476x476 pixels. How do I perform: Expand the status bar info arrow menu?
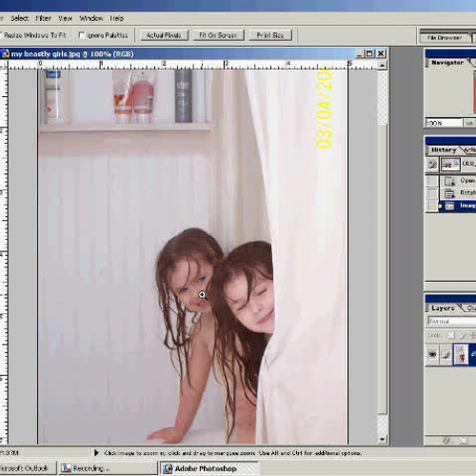(x=96, y=453)
